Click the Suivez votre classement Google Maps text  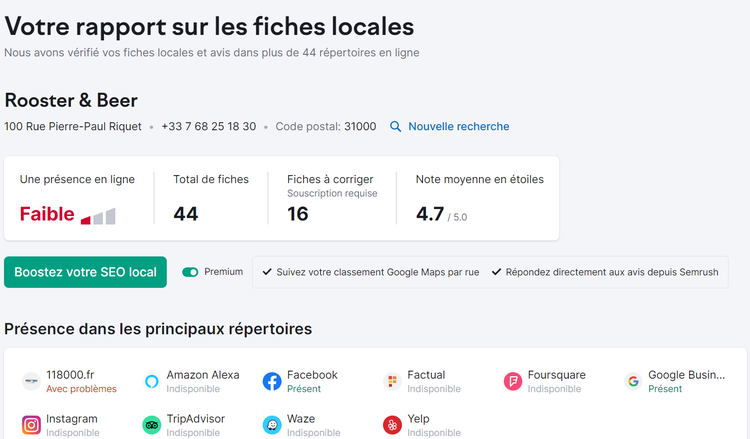coord(378,272)
